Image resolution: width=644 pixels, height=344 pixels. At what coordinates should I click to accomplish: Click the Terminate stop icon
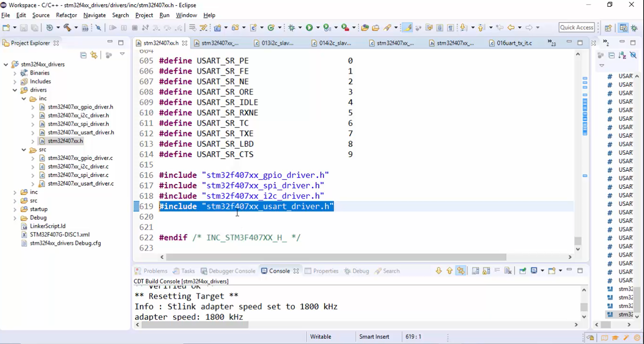tap(135, 28)
